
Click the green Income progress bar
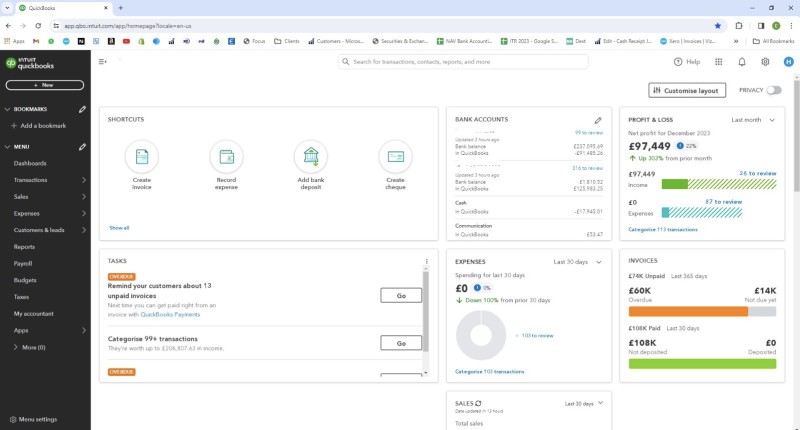pyautogui.click(x=674, y=184)
